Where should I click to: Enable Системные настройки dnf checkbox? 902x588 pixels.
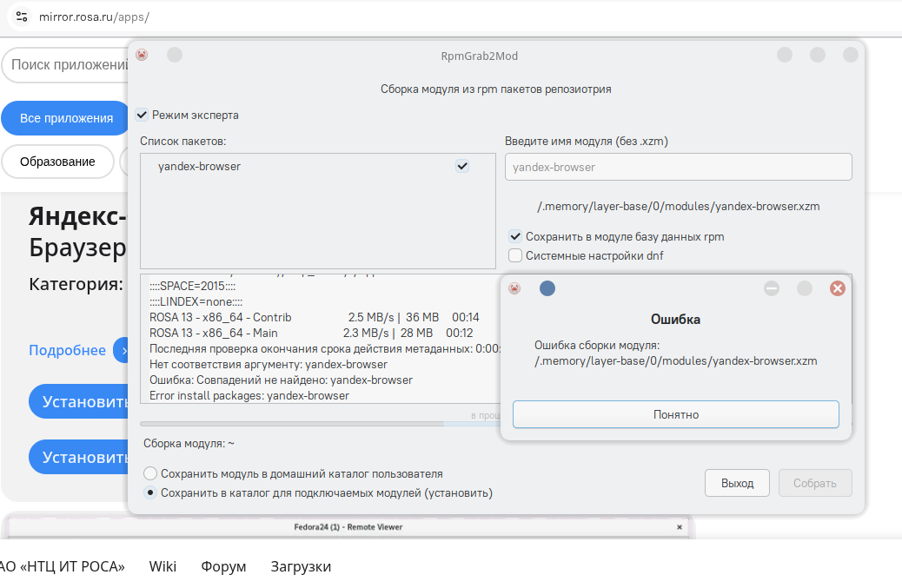tap(515, 255)
